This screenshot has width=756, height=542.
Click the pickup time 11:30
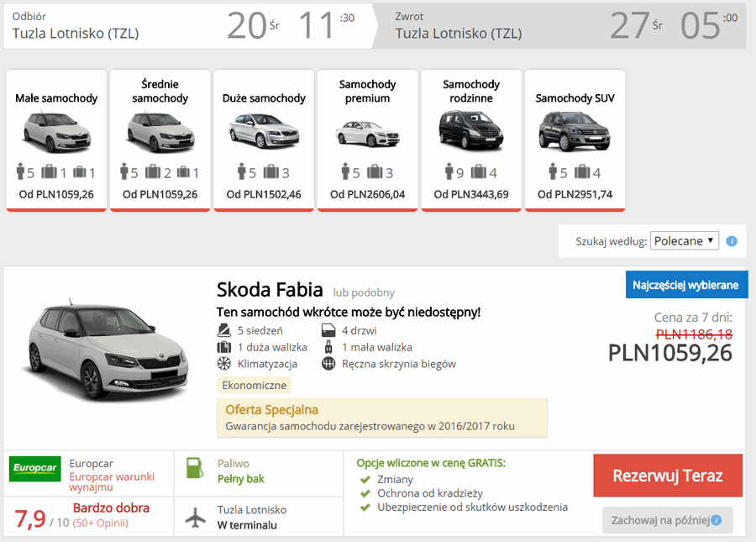point(327,25)
